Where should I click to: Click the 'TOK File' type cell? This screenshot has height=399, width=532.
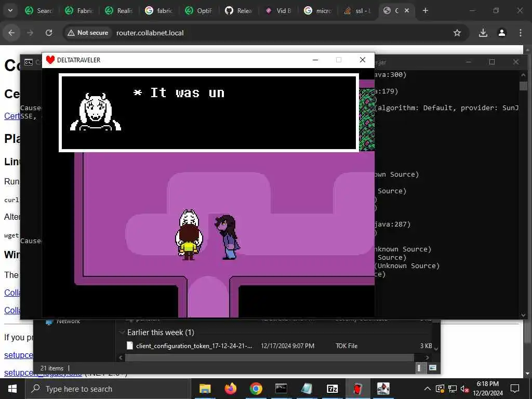347,345
